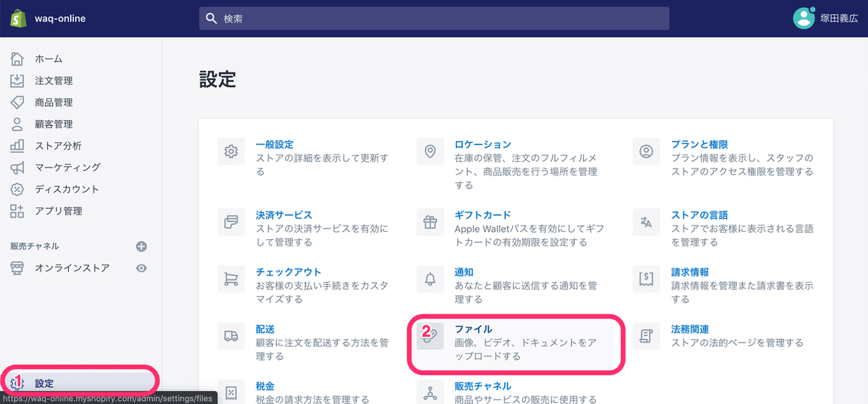The height and width of the screenshot is (404, 868).
Task: Open 顧客管理 in the sidebar
Action: click(x=54, y=124)
